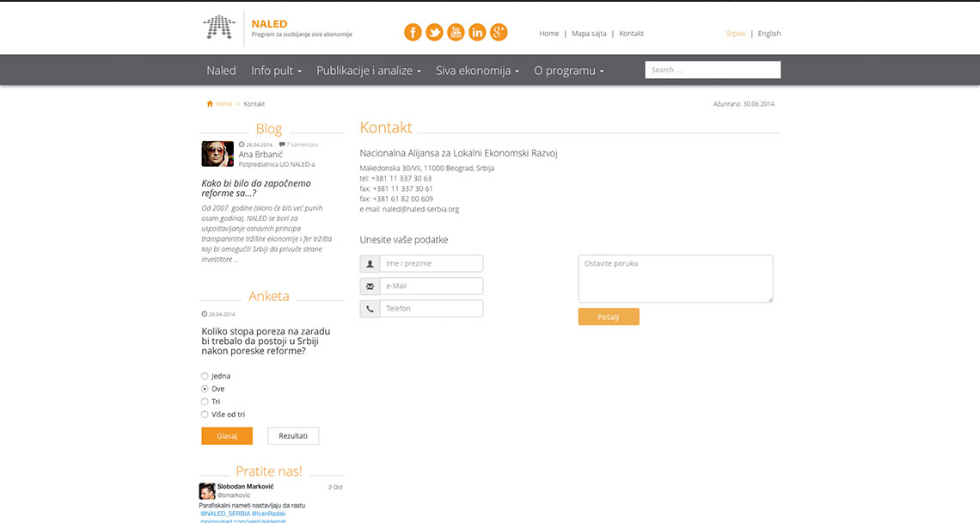Open the Naled nav menu item
The image size is (980, 523).
221,71
